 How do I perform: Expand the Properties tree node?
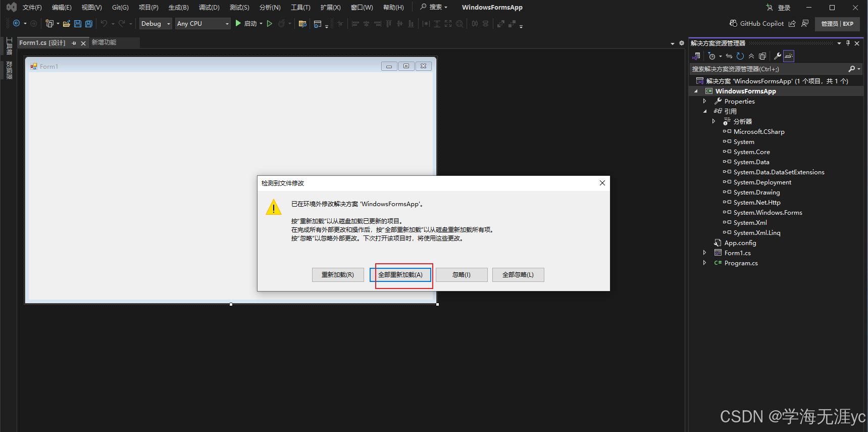tap(705, 102)
